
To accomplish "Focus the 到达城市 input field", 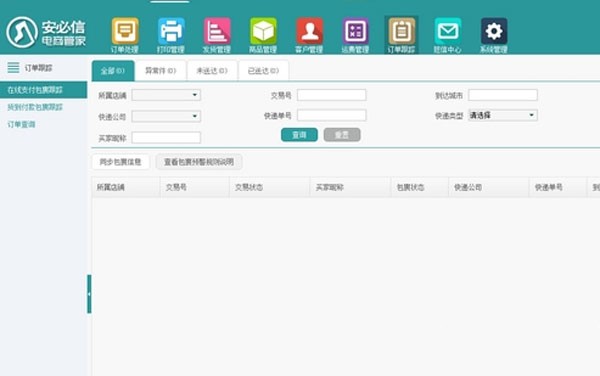I will click(x=503, y=95).
